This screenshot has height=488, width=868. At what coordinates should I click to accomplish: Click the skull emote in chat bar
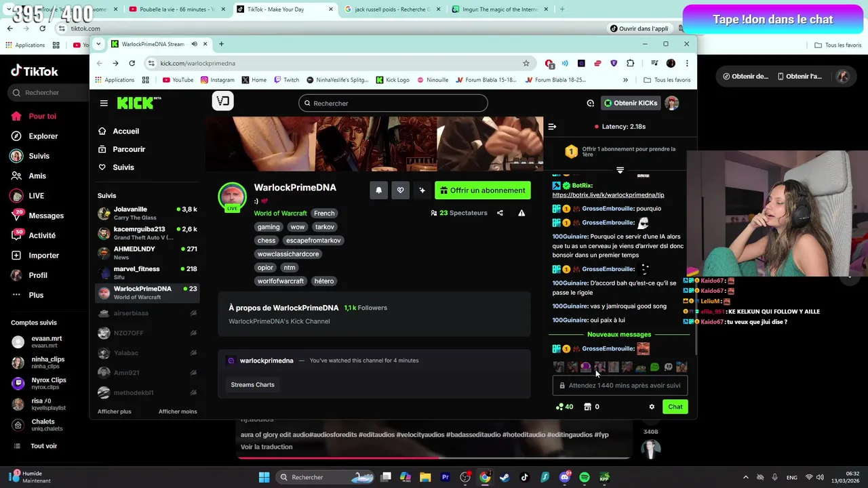click(x=668, y=367)
